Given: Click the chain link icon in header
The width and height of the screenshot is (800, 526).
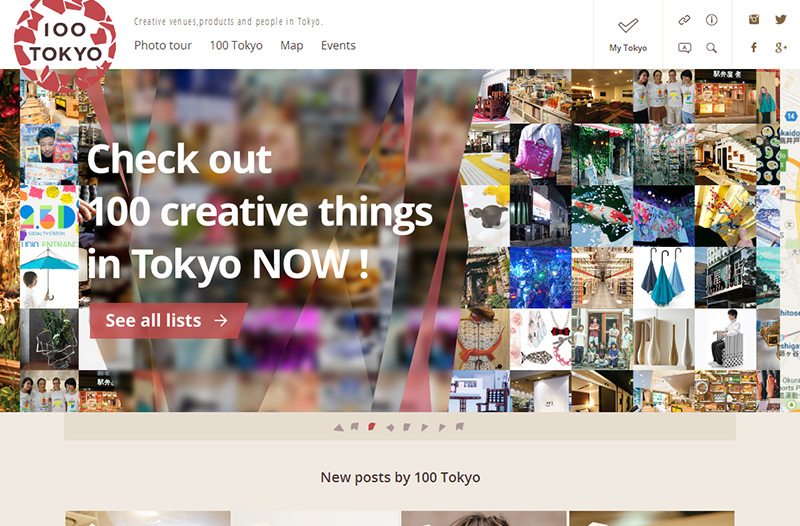Looking at the screenshot, I should pyautogui.click(x=684, y=20).
